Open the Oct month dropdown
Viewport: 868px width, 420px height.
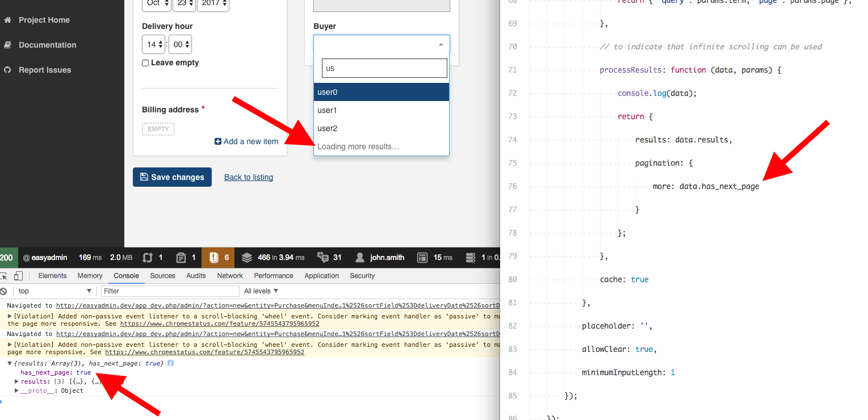click(x=156, y=4)
